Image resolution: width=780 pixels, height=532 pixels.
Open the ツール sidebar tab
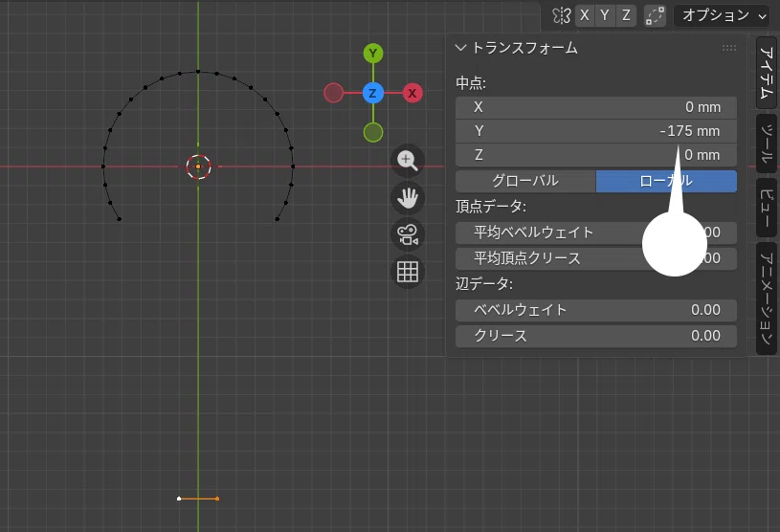click(767, 144)
